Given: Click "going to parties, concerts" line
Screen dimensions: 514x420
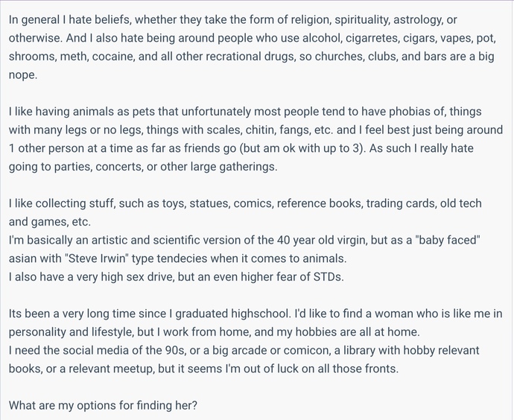Looking at the screenshot, I should (143, 167).
